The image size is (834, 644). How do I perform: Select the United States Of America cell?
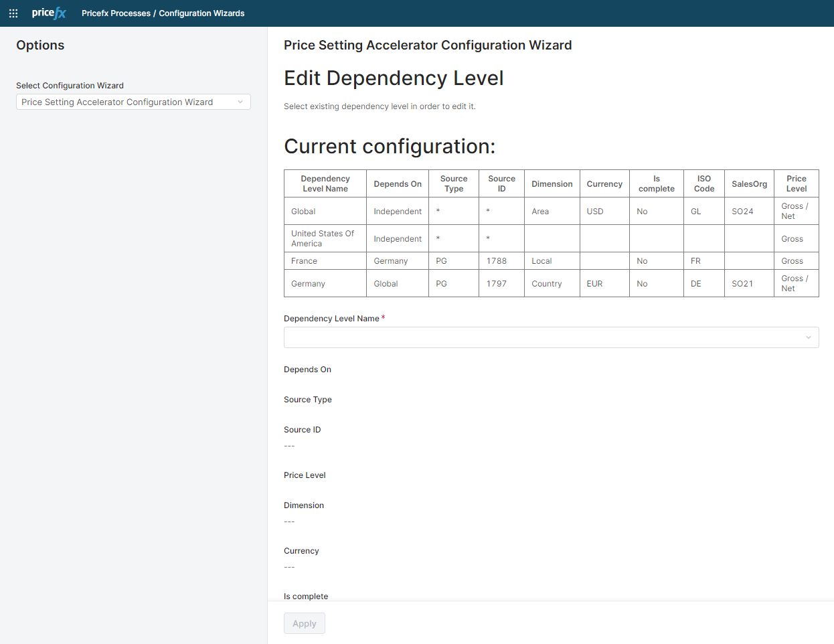pos(323,238)
